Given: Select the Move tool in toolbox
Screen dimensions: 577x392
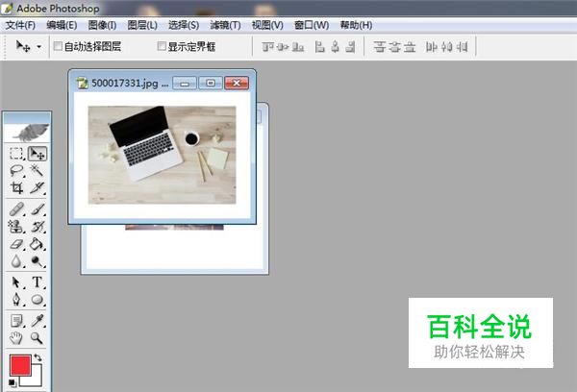Looking at the screenshot, I should [37, 154].
